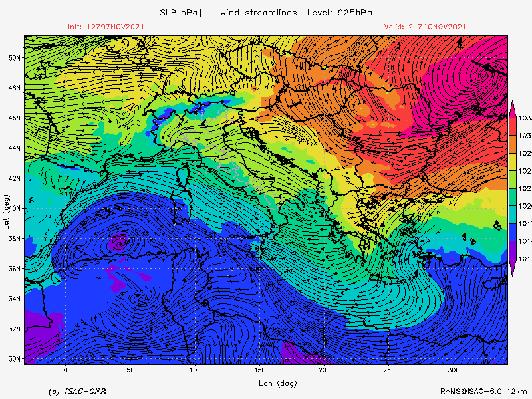
Task: Click the 'Lat (deg)' axis title
Action: coord(7,212)
